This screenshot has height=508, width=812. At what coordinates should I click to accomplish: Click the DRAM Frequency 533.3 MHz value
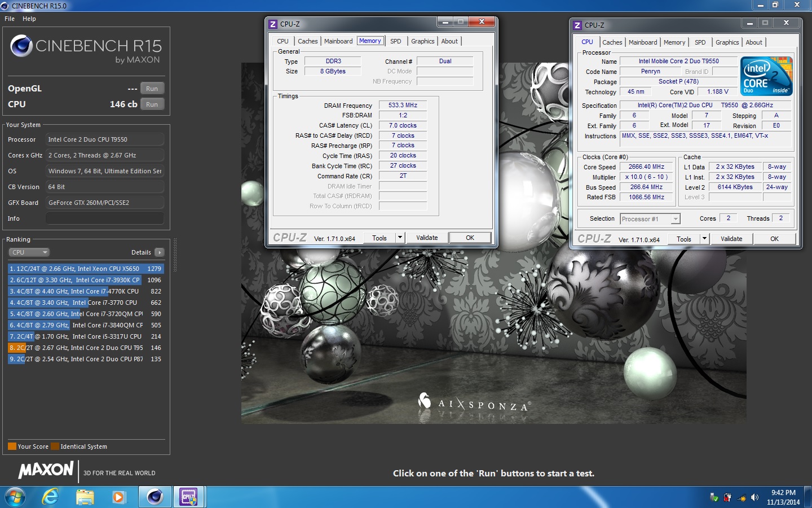coord(403,105)
